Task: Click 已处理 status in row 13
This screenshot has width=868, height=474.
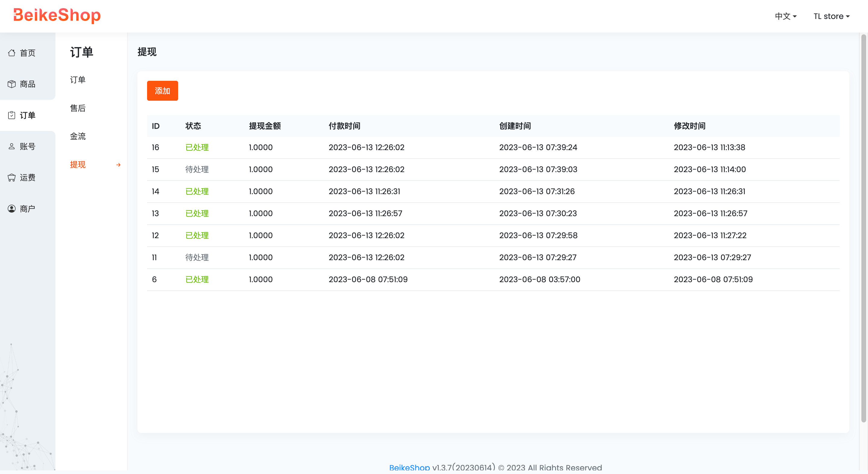Action: pyautogui.click(x=197, y=213)
